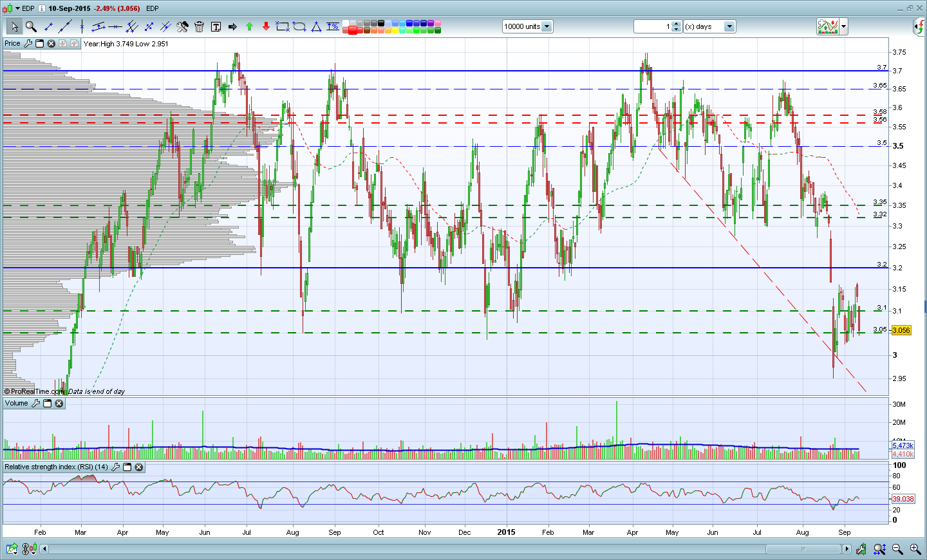Insert a green up arrow marker

click(249, 26)
